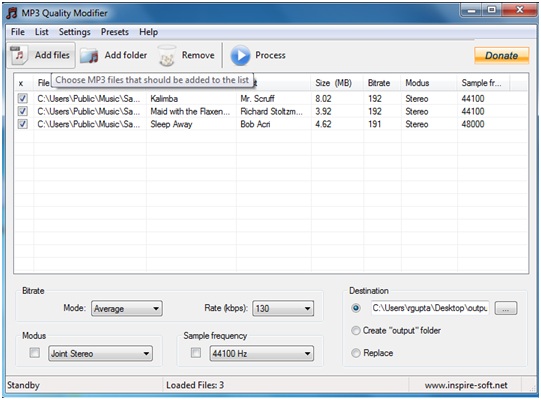The image size is (541, 400).
Task: Open the List menu
Action: click(x=41, y=32)
